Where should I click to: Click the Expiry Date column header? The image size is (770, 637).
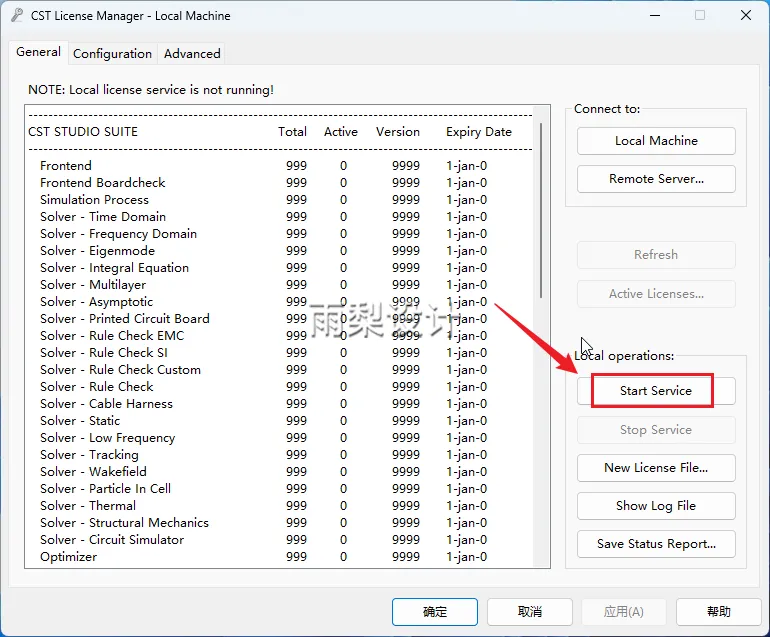(x=479, y=132)
